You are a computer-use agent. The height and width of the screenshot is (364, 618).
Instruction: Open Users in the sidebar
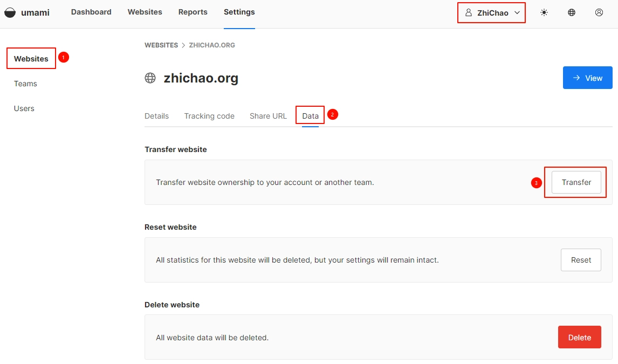click(x=24, y=108)
